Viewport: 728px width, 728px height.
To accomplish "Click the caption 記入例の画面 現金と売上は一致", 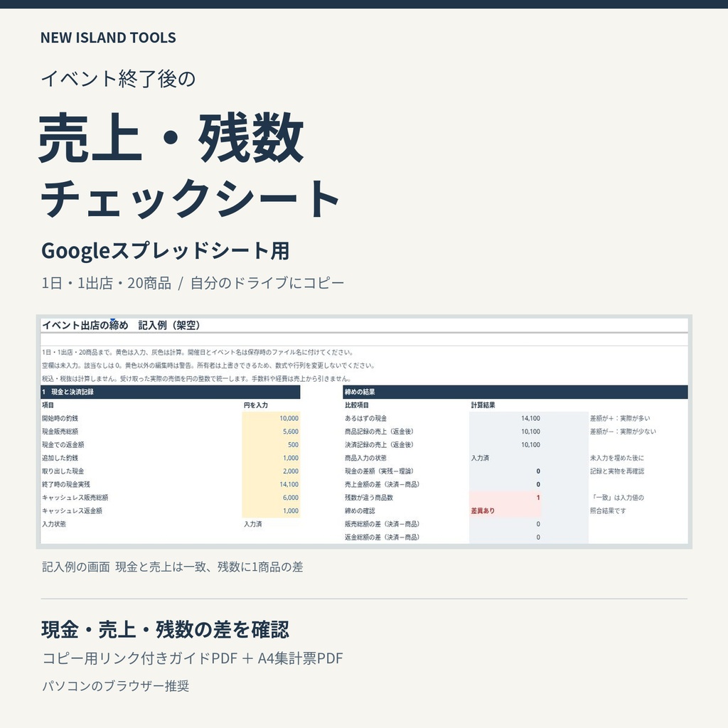I will (172, 567).
